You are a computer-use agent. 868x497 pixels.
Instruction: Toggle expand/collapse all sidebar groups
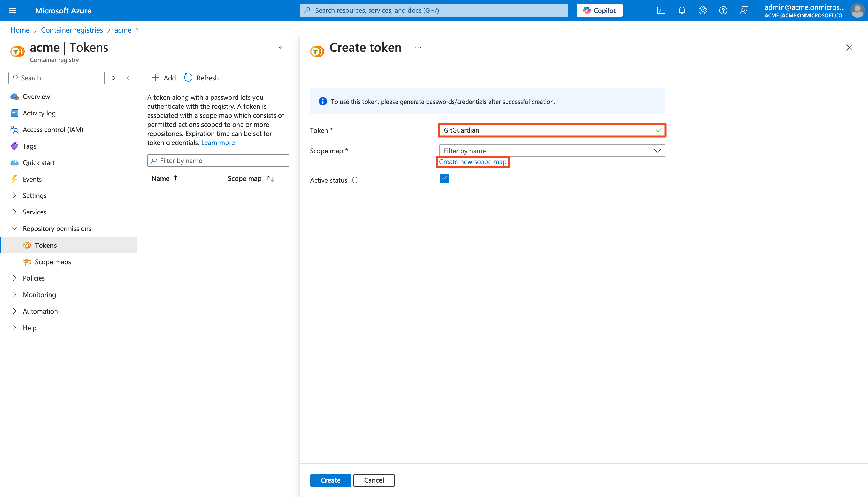[x=113, y=78]
